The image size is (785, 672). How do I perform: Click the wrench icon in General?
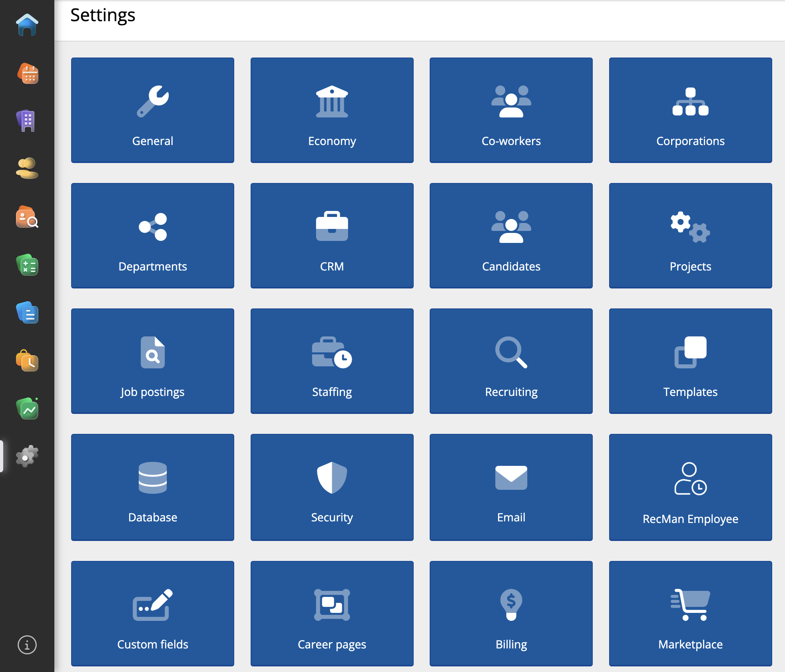(x=153, y=101)
